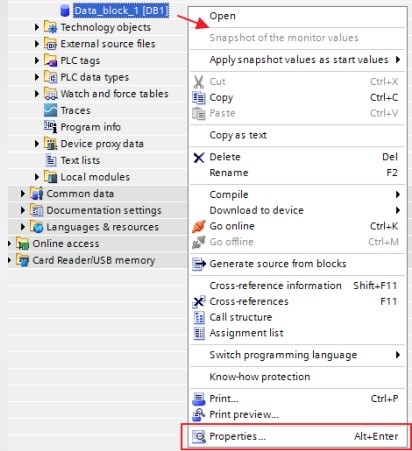Viewport: 412px width, 451px height.
Task: Select Card Reader/USB memory tree item
Action: click(93, 260)
